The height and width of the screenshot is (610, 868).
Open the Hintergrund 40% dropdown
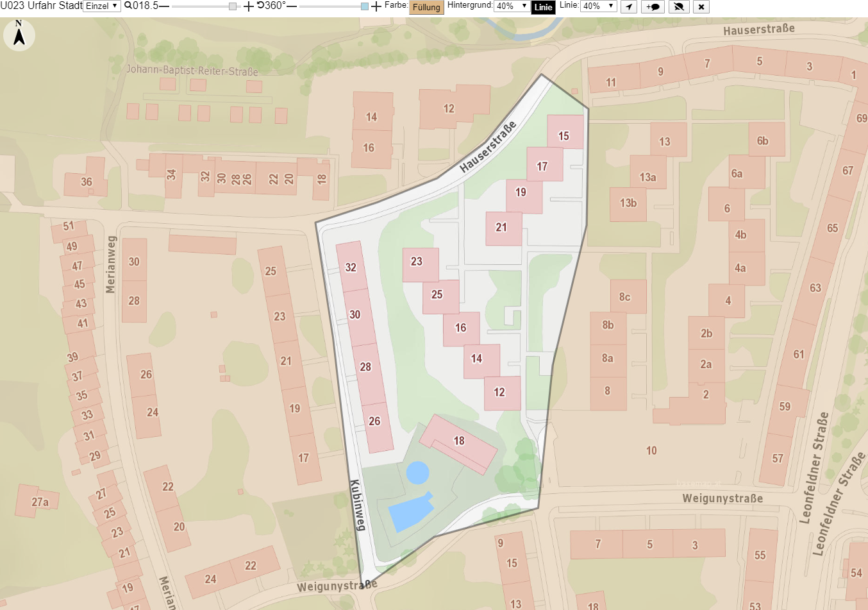512,6
